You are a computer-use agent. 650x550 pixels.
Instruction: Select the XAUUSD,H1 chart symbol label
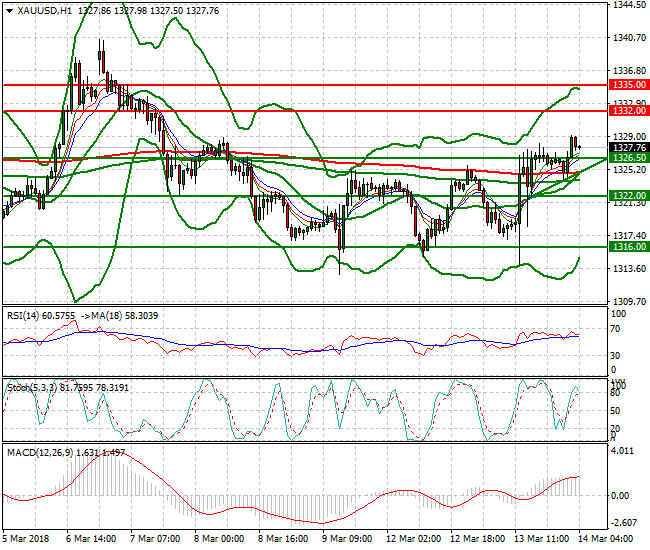(x=44, y=11)
